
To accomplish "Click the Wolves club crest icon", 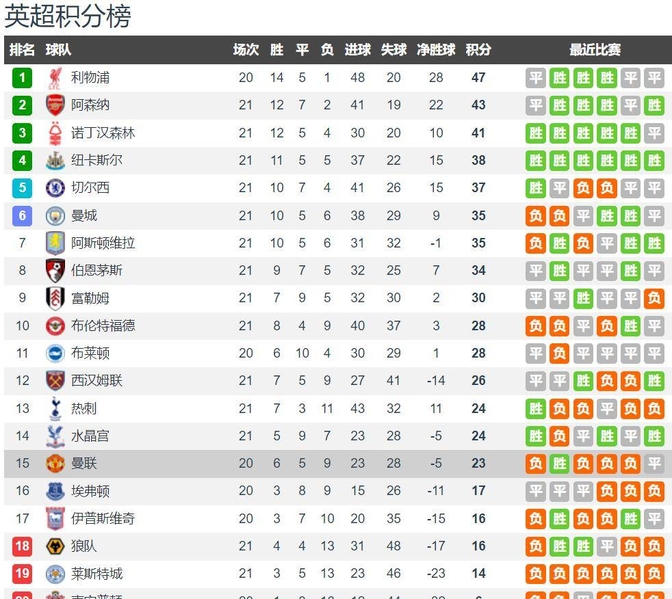I will [55, 546].
